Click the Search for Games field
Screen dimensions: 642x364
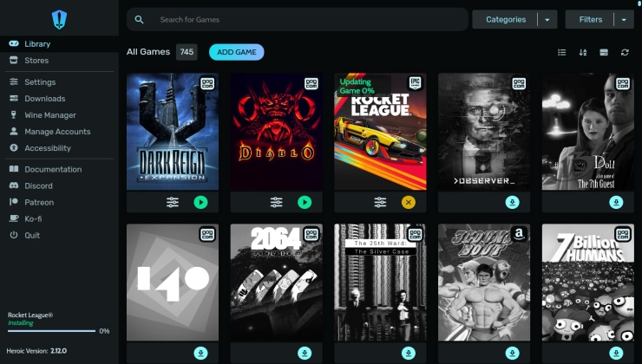(304, 19)
